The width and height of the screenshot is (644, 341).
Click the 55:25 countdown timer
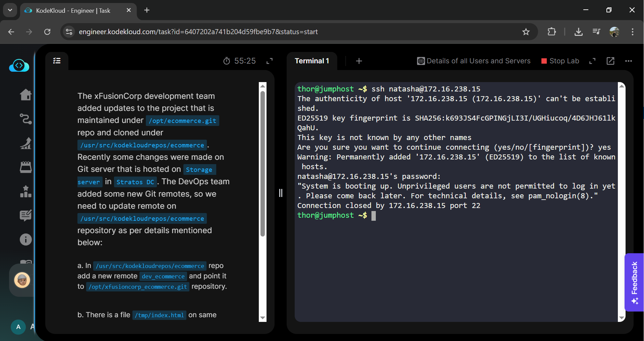pos(239,61)
